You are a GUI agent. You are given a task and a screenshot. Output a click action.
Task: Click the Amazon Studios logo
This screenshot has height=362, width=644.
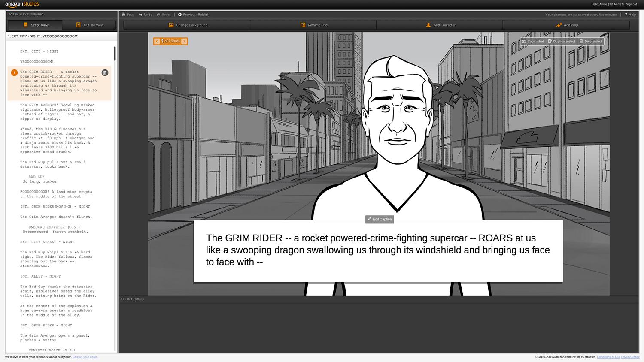[x=22, y=4]
